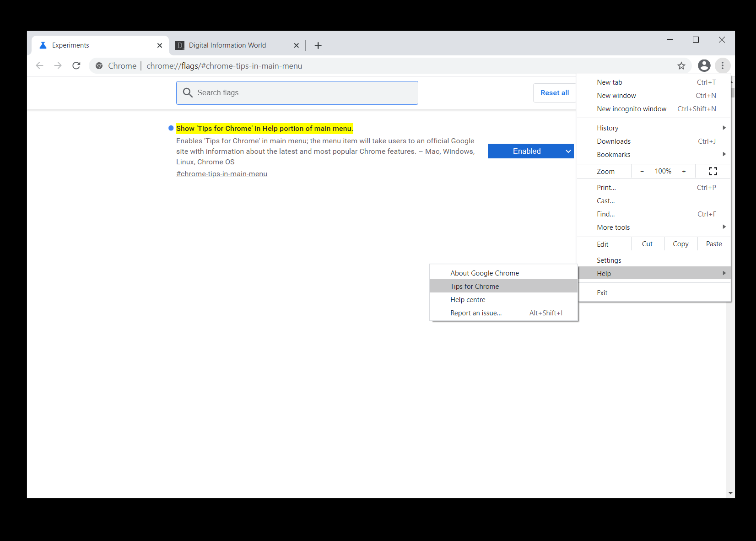Close the Experiments tab
This screenshot has height=541, width=756.
pos(160,45)
